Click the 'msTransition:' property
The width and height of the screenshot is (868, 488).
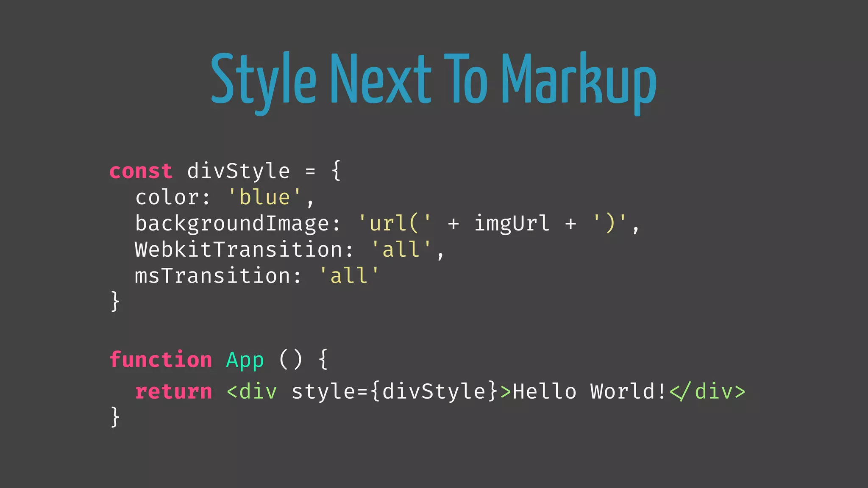click(218, 276)
